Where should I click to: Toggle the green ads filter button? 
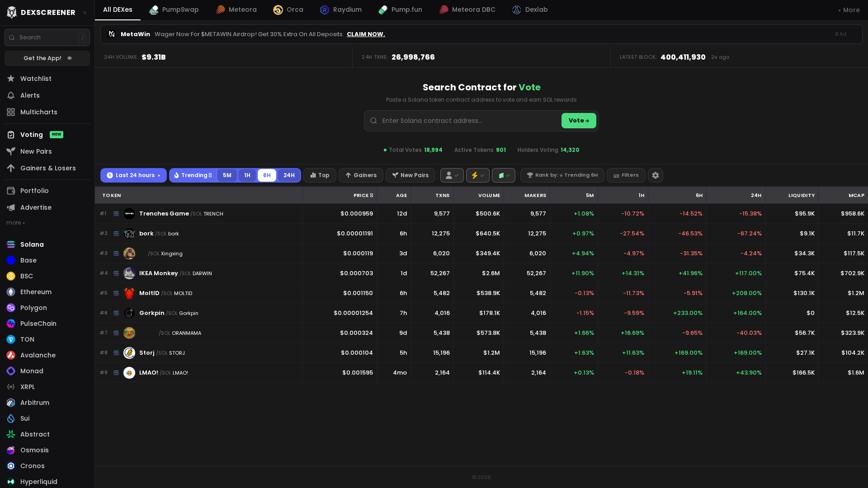[x=503, y=175]
